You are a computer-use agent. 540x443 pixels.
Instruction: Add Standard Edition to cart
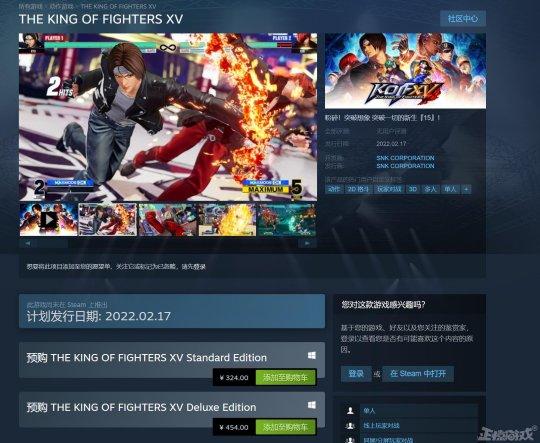(285, 378)
